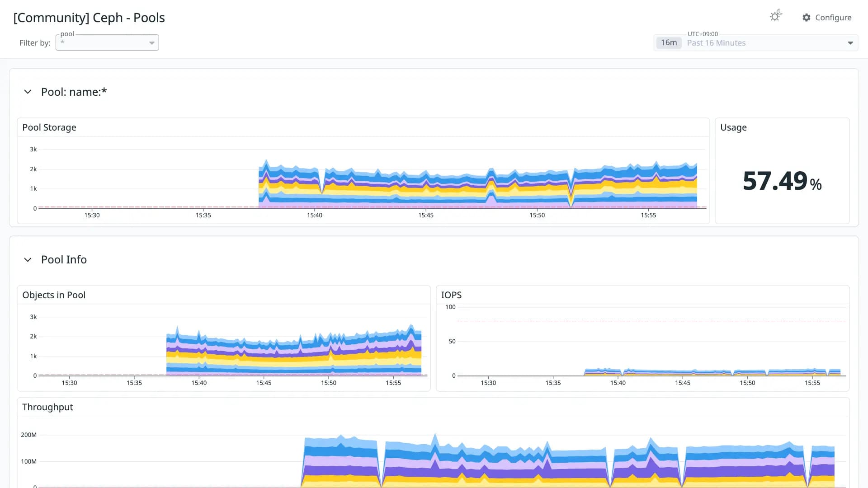
Task: Open the time range dropdown arrow
Action: click(x=850, y=43)
